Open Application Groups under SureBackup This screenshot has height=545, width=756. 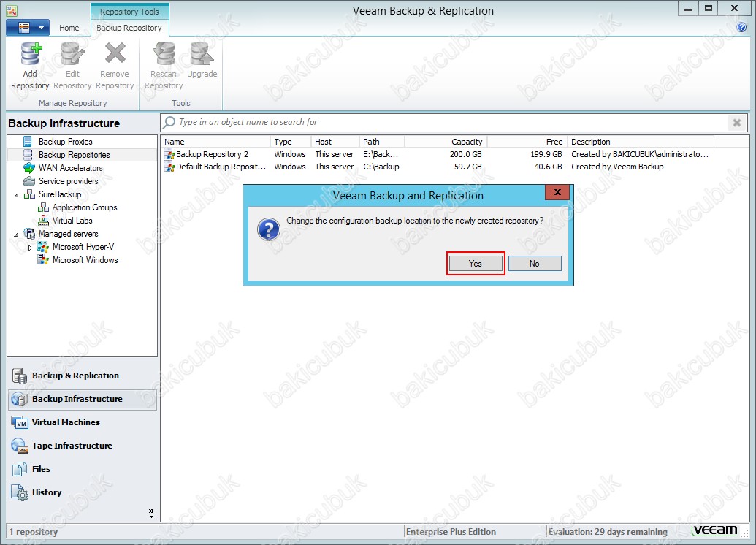pyautogui.click(x=85, y=207)
